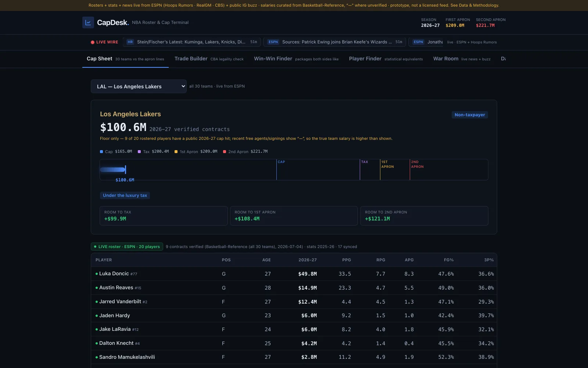Click the Under the luxury tax badge
588x368 pixels.
[x=125, y=195]
